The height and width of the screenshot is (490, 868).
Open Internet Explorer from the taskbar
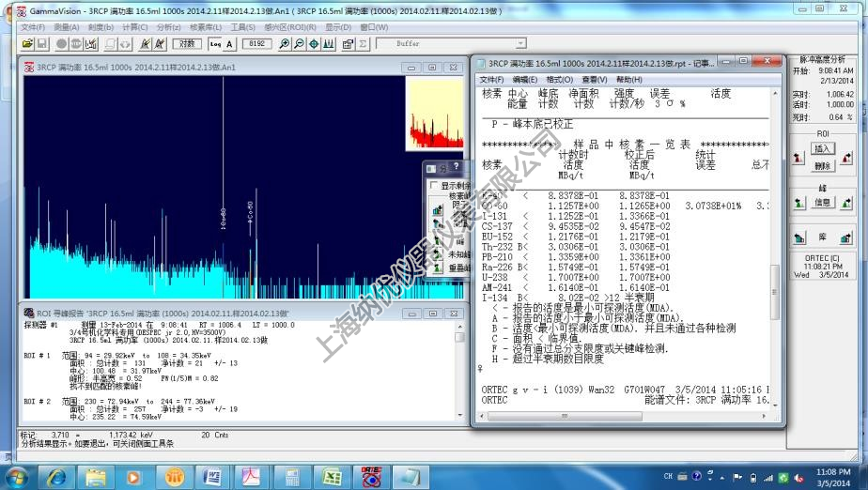[56, 477]
